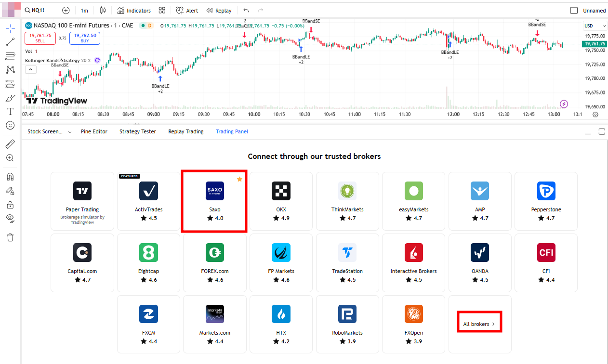Activate the zoom in tool

[10, 158]
